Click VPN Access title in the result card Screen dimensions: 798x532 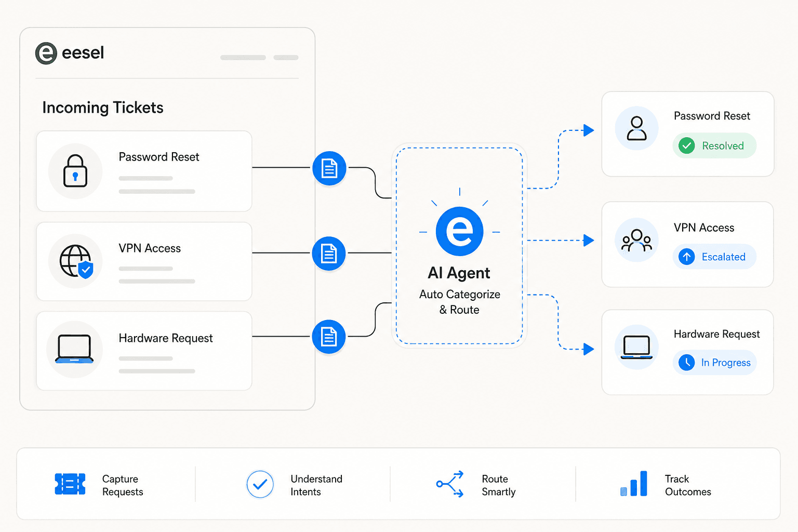tap(704, 228)
